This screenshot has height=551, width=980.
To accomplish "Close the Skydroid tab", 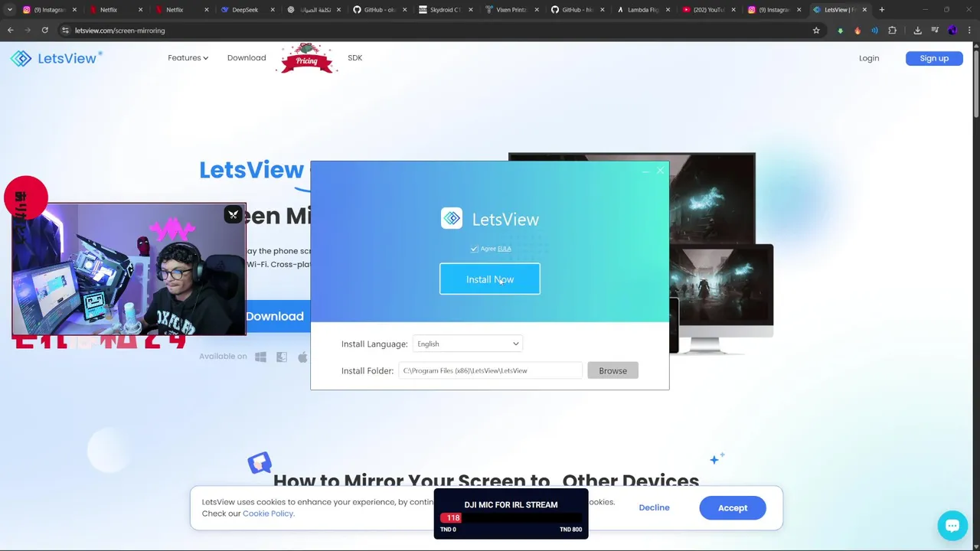I will point(470,10).
